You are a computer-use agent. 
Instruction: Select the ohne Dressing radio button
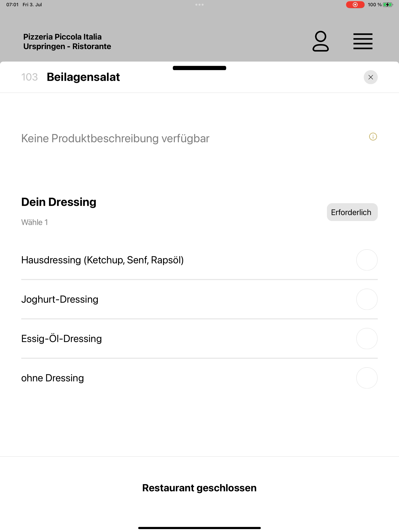[367, 378]
